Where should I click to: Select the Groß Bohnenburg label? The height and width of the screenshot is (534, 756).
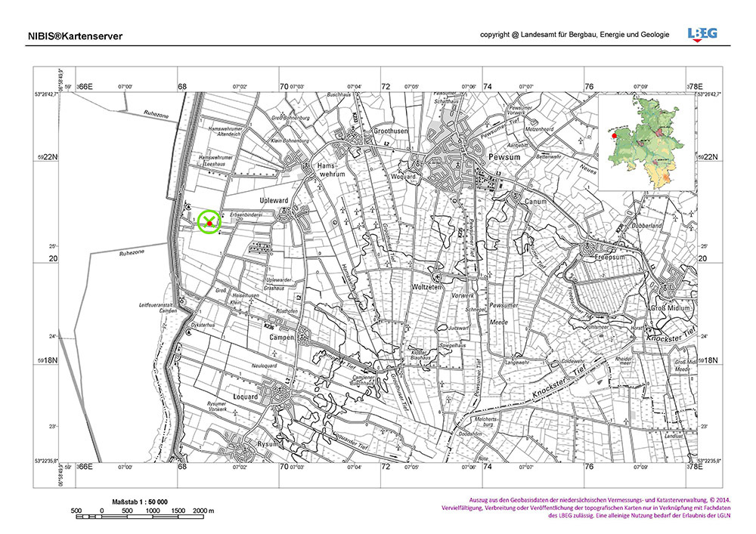(290, 118)
